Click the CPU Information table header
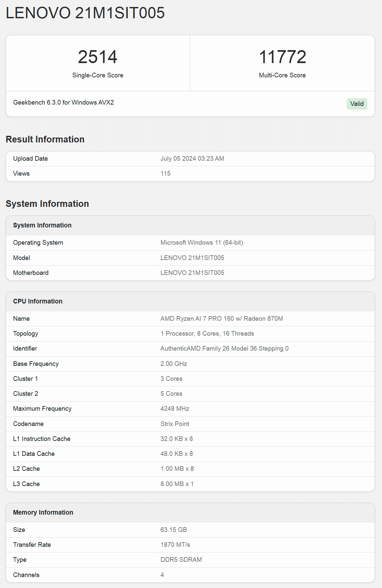The image size is (382, 588). [190, 301]
